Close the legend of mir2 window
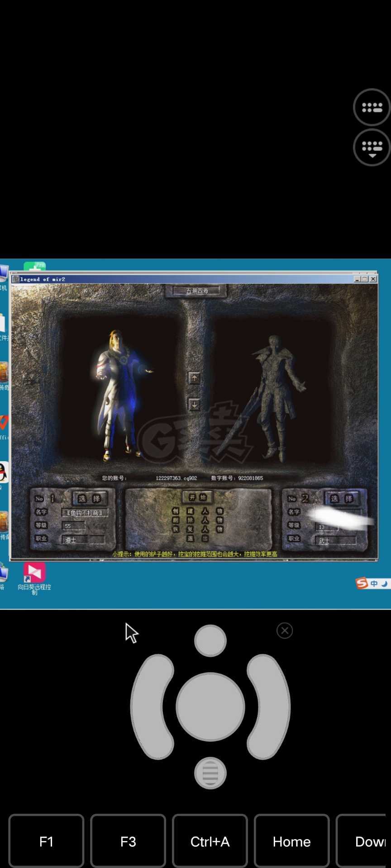The height and width of the screenshot is (868, 391). point(373,279)
